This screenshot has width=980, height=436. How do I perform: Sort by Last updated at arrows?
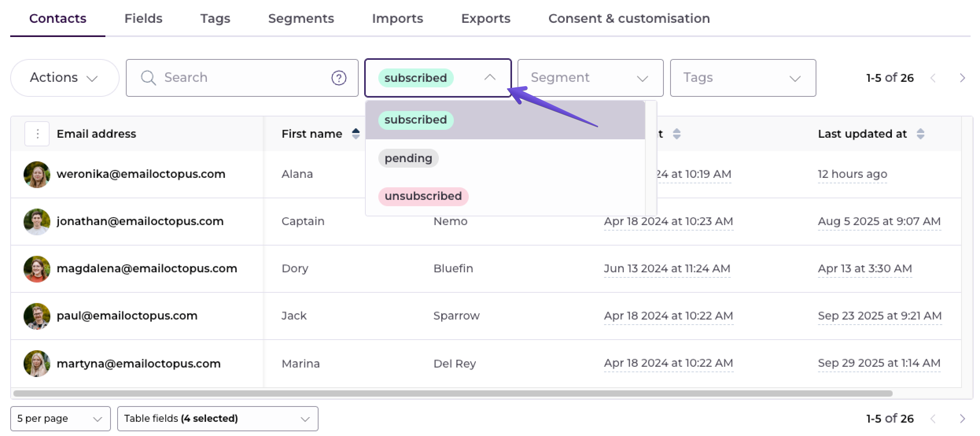coord(920,134)
